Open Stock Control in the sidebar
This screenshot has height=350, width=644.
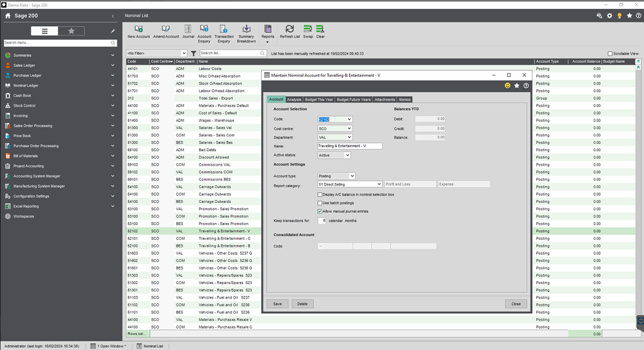pos(24,106)
